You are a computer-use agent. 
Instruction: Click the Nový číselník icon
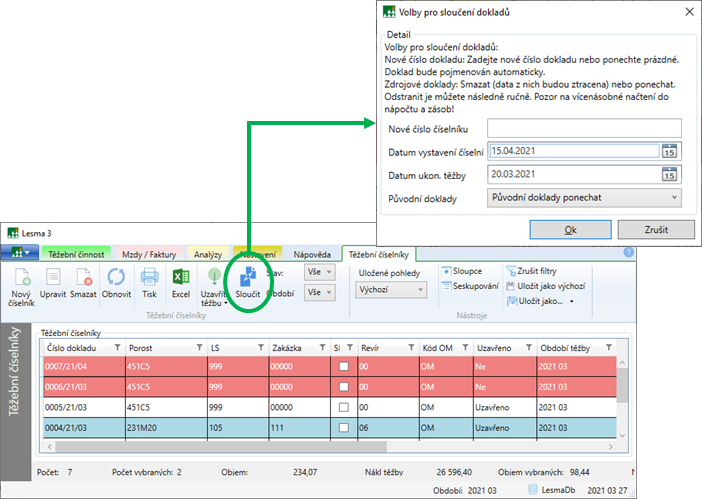pos(22,278)
